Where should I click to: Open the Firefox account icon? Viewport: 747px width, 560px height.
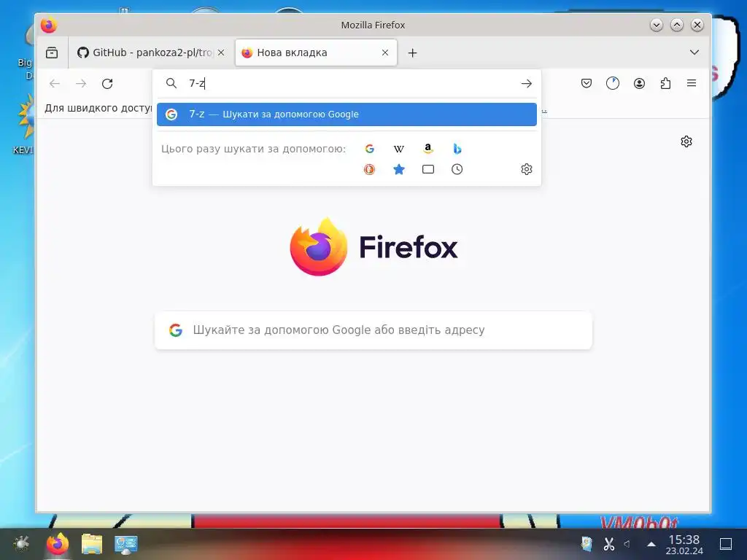pos(639,84)
